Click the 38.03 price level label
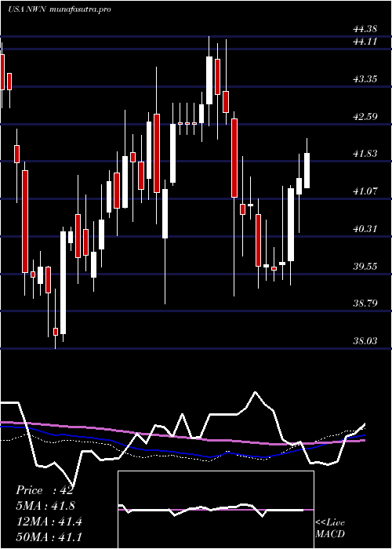The height and width of the screenshot is (549, 392). (365, 341)
